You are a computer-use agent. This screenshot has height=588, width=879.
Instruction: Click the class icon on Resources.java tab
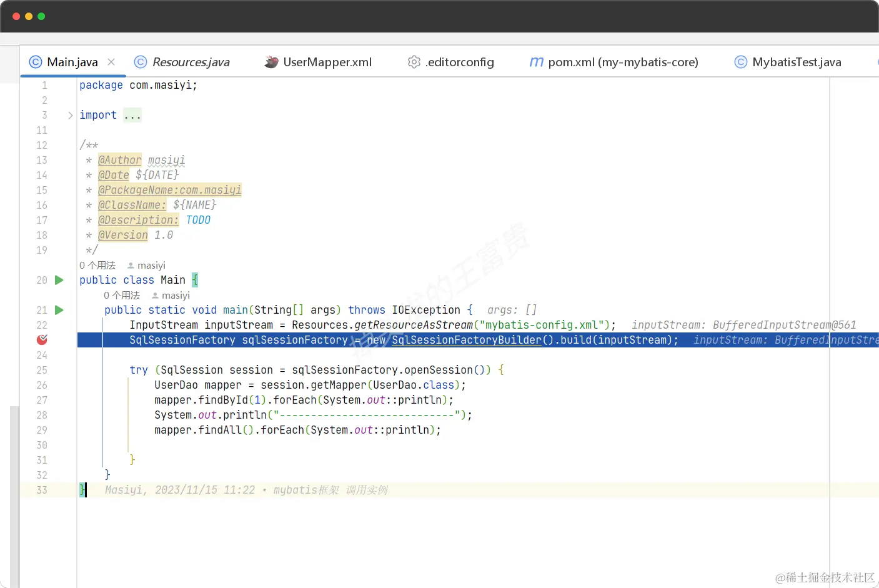click(141, 62)
